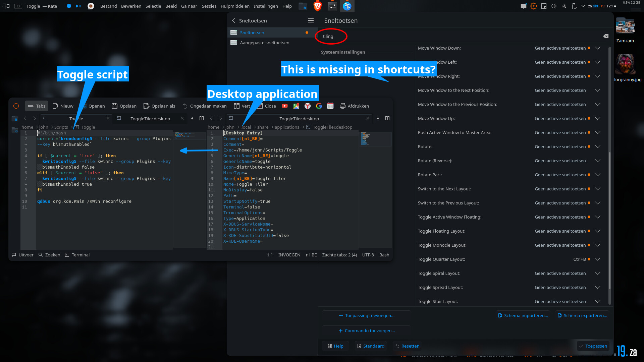The width and height of the screenshot is (644, 362).
Task: Open the Bewerken menu
Action: click(131, 6)
